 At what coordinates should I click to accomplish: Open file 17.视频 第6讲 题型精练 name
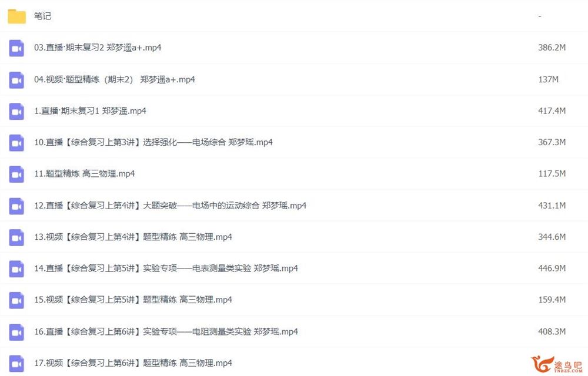click(x=133, y=363)
